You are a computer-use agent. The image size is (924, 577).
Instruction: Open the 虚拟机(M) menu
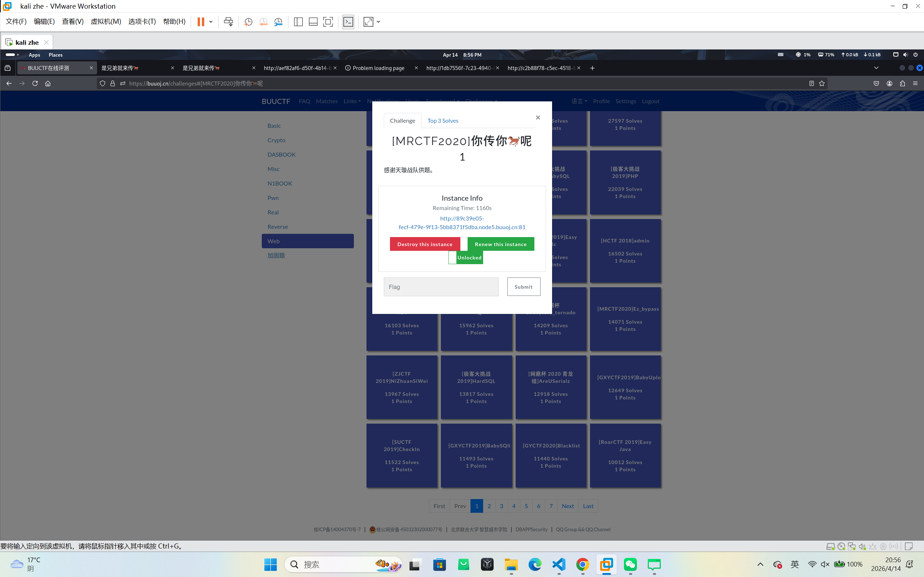(106, 21)
